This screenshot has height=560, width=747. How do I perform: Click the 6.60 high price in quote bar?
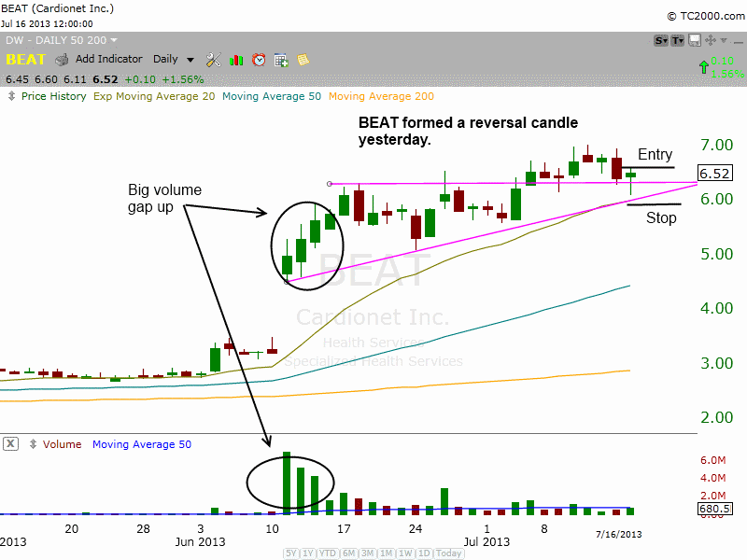pos(46,79)
